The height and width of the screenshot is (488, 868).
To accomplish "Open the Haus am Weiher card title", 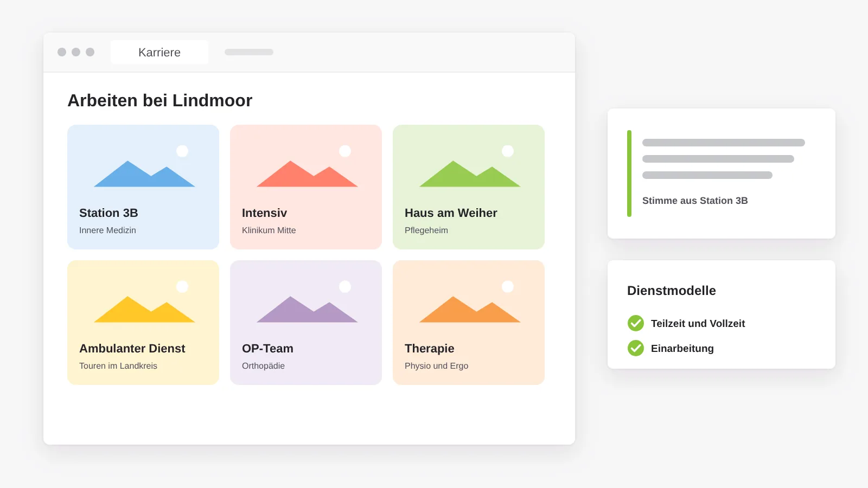I will coord(451,213).
